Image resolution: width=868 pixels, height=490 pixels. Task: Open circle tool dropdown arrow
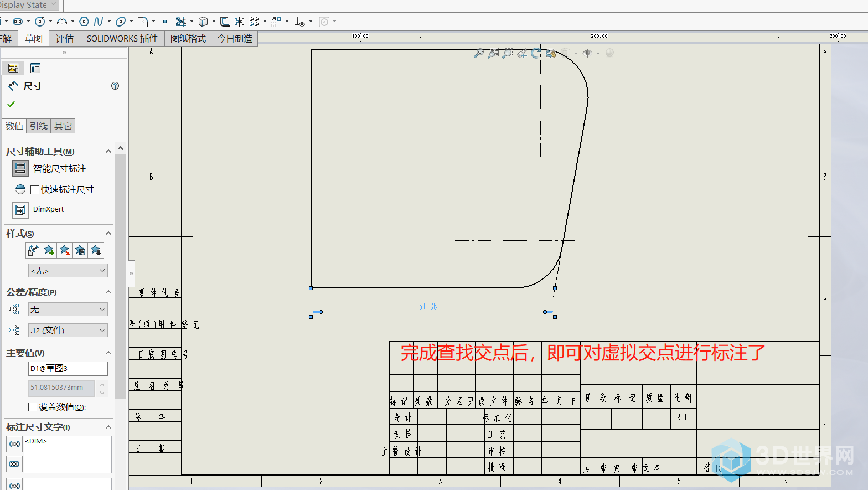(50, 22)
